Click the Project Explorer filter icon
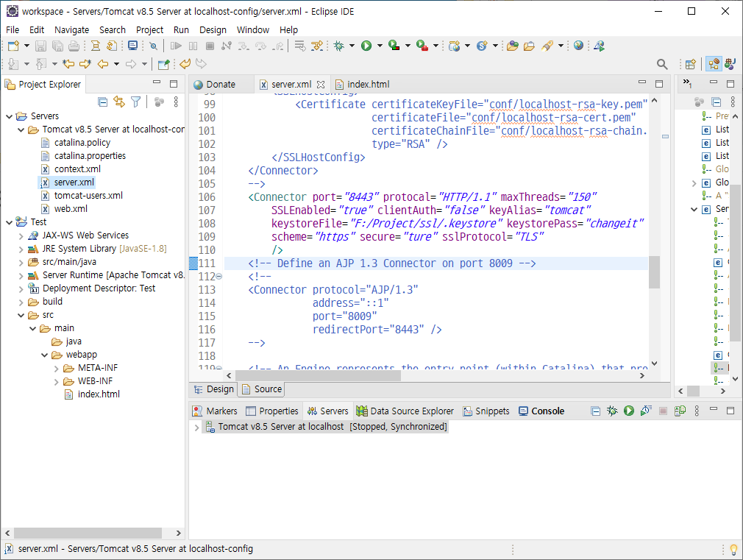The width and height of the screenshot is (743, 560). click(x=136, y=102)
